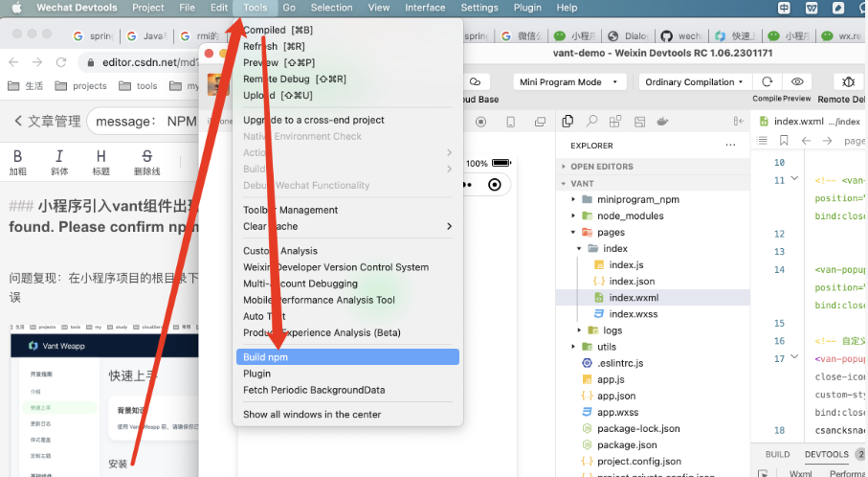The image size is (868, 477).
Task: Select Build npm from the Tools menu
Action: coord(347,356)
